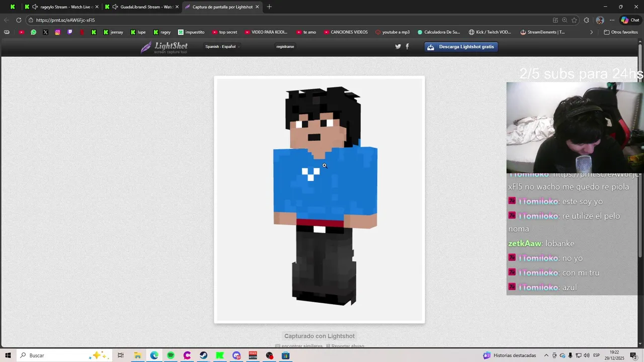This screenshot has height=362, width=644.
Task: Open the taskbar clock 19:22
Action: (614, 355)
